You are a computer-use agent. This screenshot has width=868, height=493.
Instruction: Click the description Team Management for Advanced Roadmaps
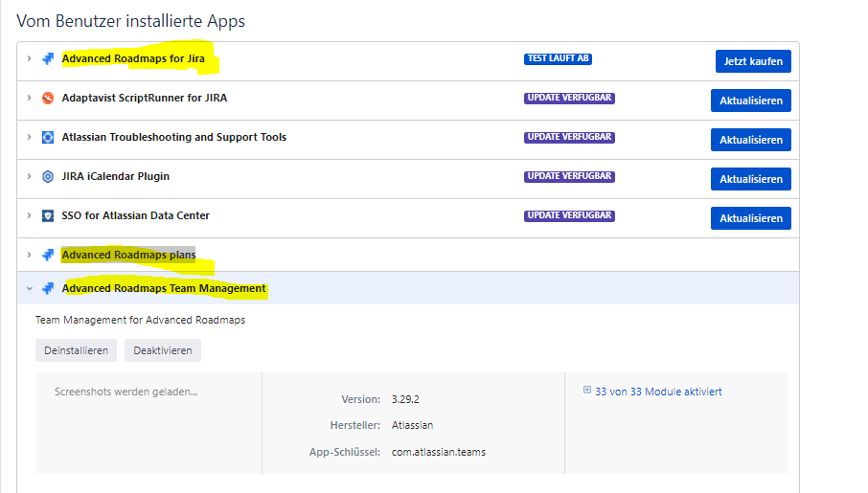(140, 320)
